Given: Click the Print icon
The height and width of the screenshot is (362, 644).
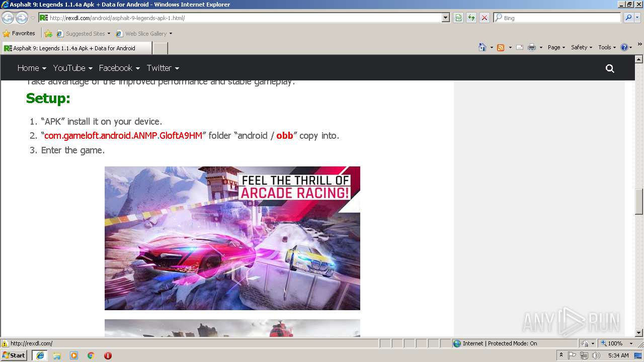Looking at the screenshot, I should click(532, 47).
